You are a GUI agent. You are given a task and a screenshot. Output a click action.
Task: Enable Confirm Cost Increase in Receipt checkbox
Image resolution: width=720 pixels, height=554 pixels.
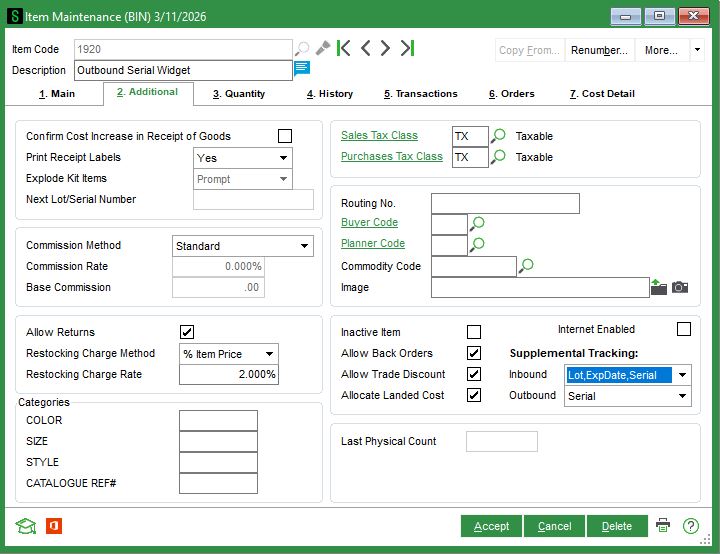[285, 136]
